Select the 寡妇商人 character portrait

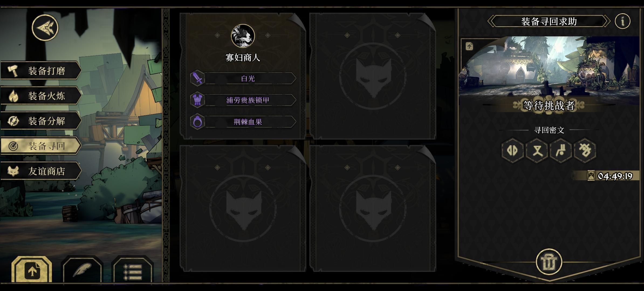click(x=243, y=36)
